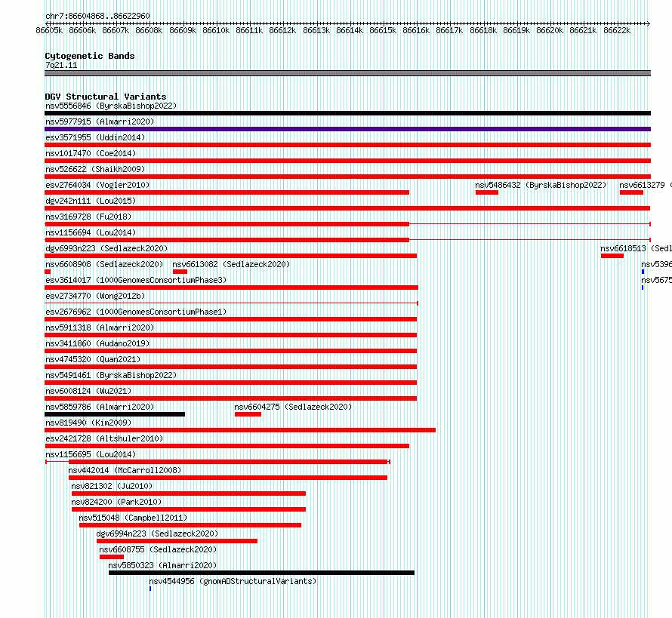Open nsv4745320 (Quan2021) variant

click(93, 359)
